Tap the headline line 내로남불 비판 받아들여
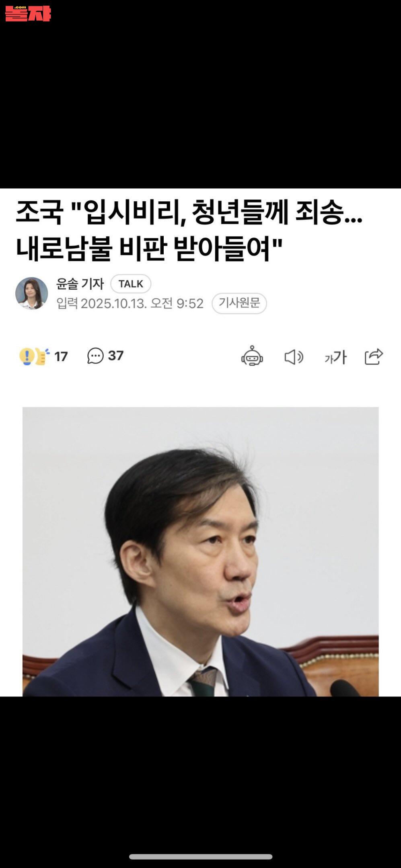This screenshot has width=401, height=868. pyautogui.click(x=149, y=249)
